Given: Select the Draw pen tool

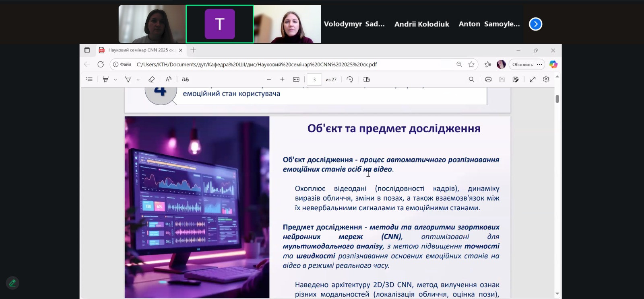Looking at the screenshot, I should tap(128, 80).
